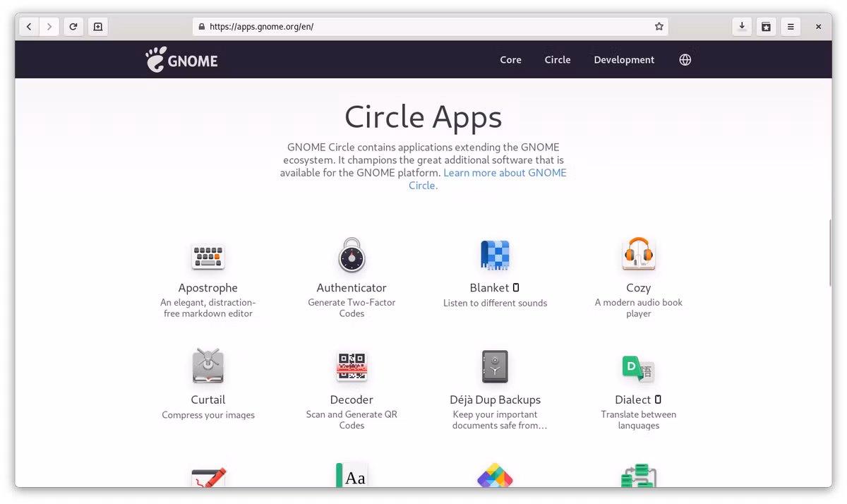
Task: Click 'An elegant, distraction-free markdown editor' text
Action: (208, 308)
